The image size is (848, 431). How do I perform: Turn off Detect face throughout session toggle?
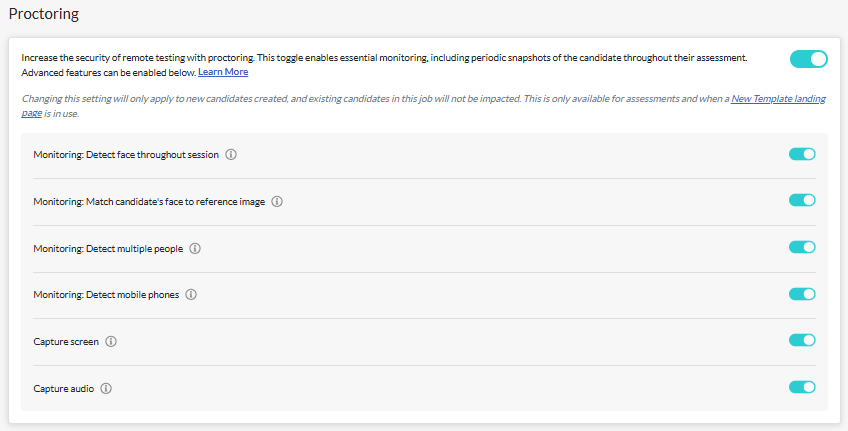click(x=802, y=154)
